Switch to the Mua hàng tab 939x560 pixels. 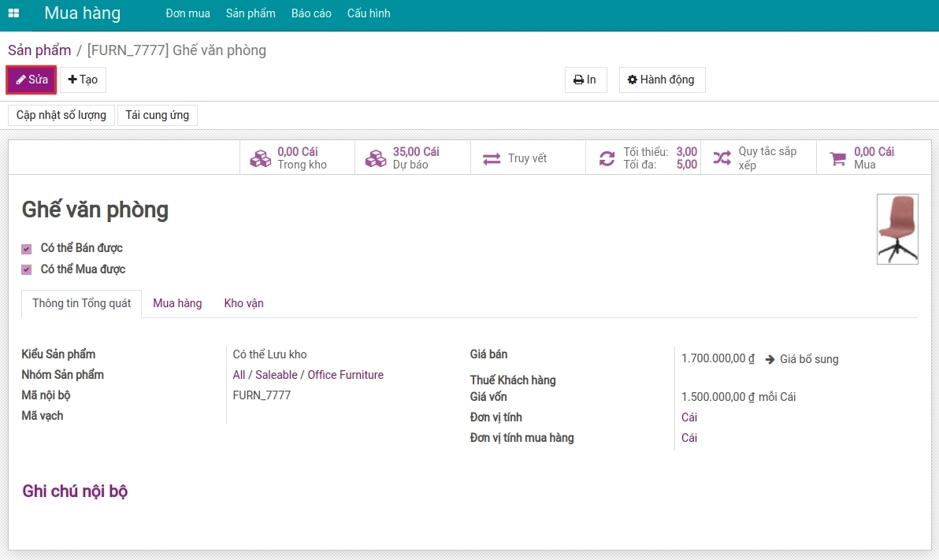pos(177,303)
